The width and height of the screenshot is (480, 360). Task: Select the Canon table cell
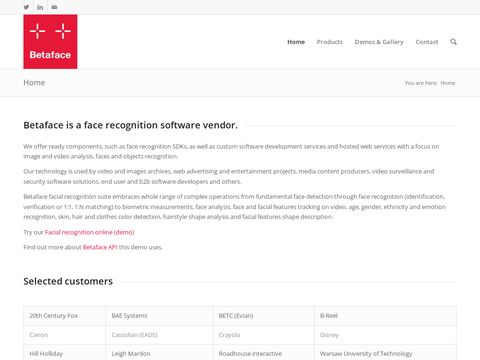[x=65, y=335]
